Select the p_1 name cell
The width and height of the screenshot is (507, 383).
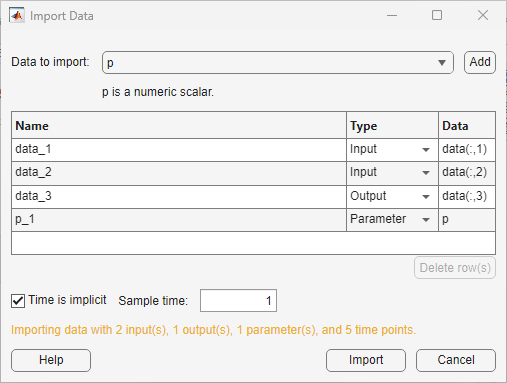(179, 220)
